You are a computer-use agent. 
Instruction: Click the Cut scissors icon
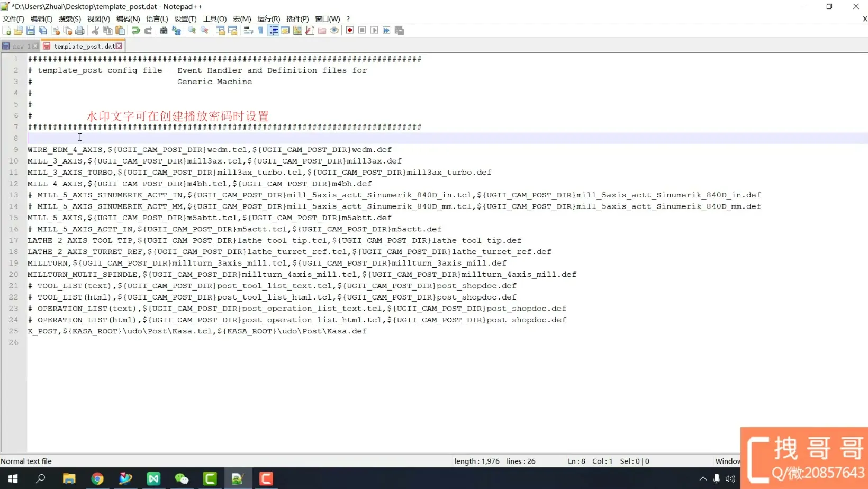(x=95, y=31)
